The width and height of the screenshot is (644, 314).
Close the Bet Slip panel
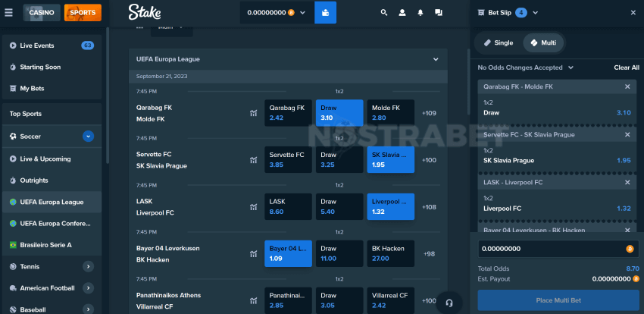[x=633, y=13]
